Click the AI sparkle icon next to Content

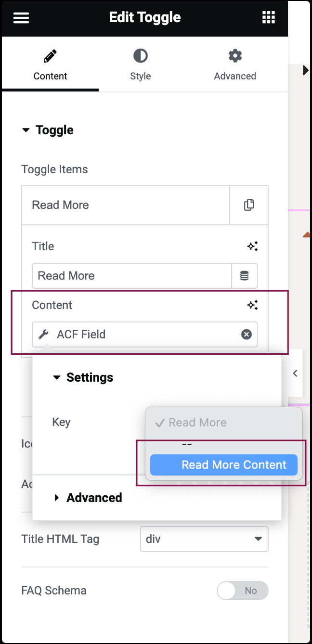point(253,305)
